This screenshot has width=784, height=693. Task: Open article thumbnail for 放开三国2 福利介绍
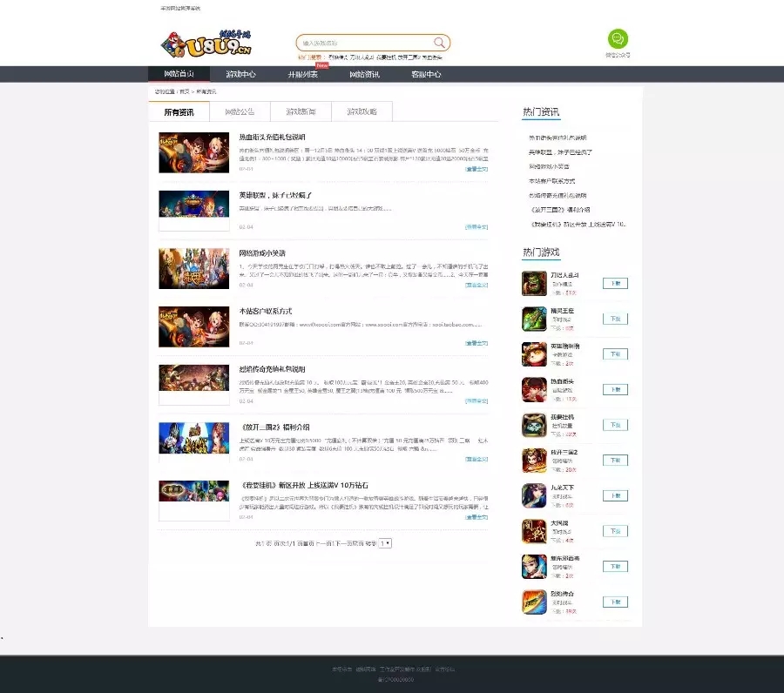pos(194,442)
